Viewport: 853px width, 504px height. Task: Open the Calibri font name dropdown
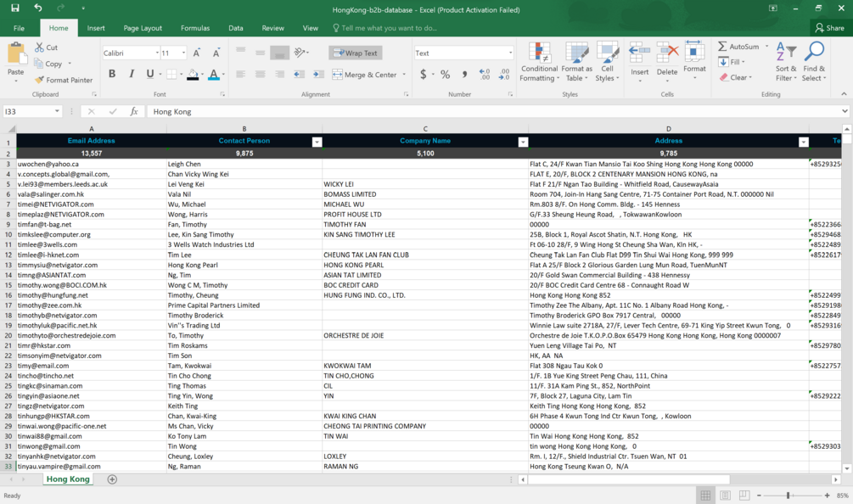(x=157, y=53)
